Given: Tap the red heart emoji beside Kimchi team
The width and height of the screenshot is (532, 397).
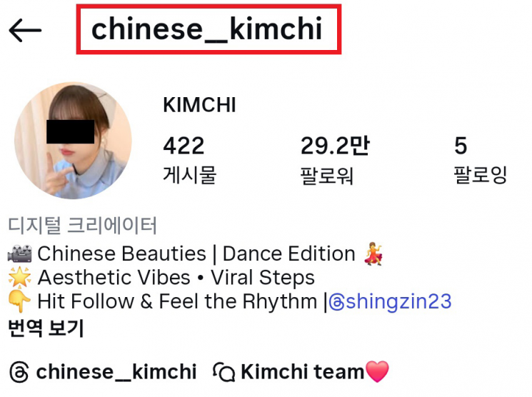Looking at the screenshot, I should pyautogui.click(x=377, y=372).
